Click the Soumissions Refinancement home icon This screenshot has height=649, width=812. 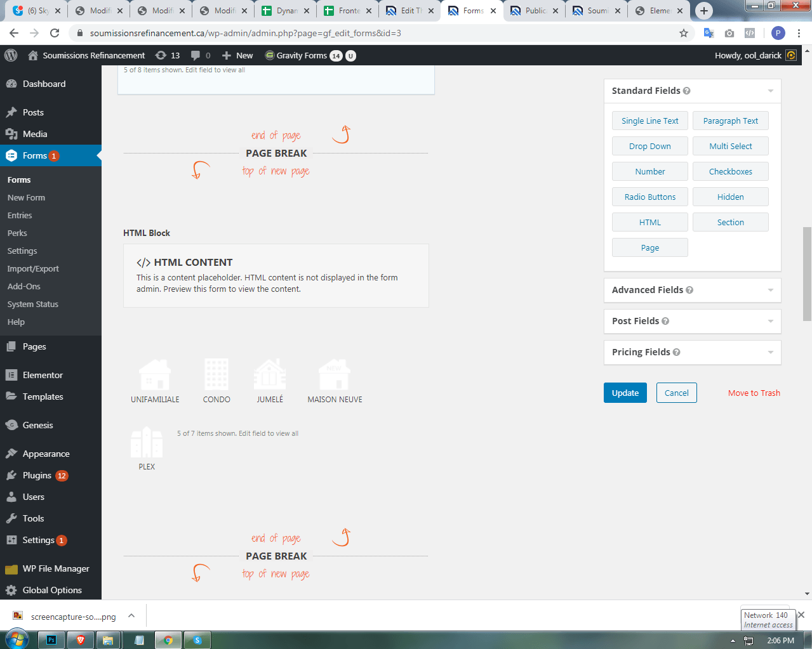coord(33,55)
